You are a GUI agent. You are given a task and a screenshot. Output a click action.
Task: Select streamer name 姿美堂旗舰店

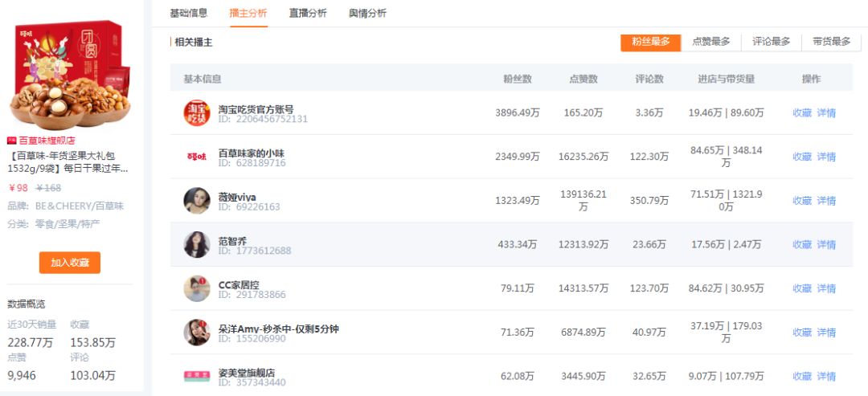[x=247, y=373]
